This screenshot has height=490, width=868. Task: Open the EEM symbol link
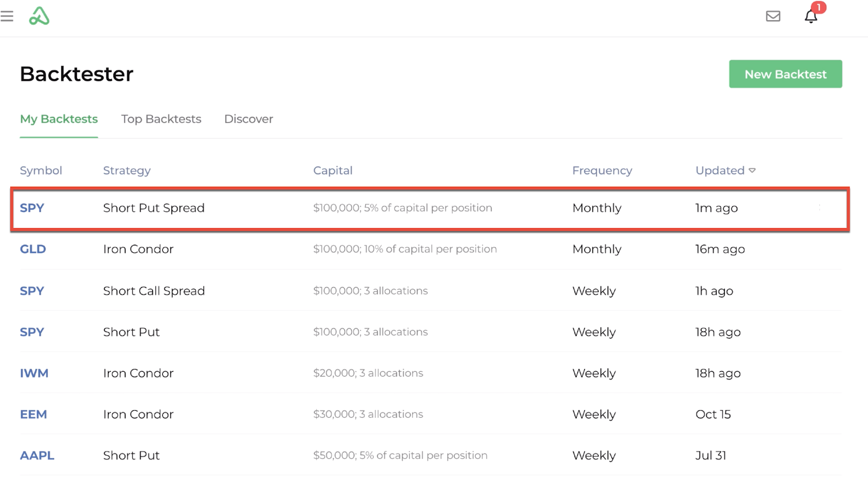[34, 415]
